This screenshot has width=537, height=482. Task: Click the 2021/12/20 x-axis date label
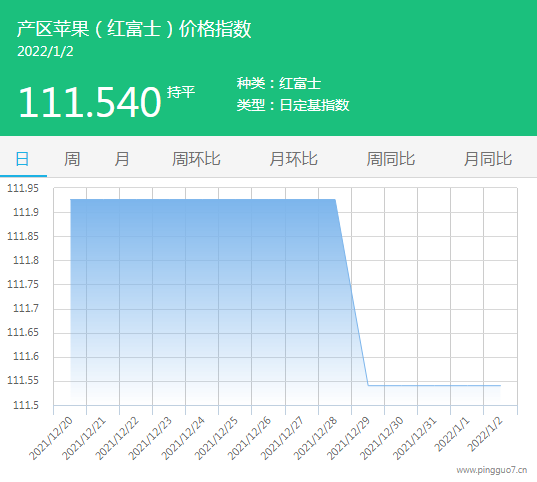(x=51, y=438)
